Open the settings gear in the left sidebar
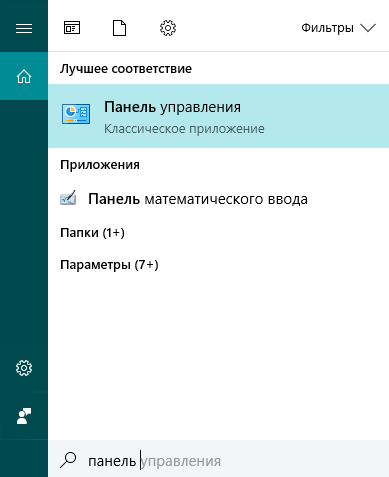 click(x=24, y=368)
